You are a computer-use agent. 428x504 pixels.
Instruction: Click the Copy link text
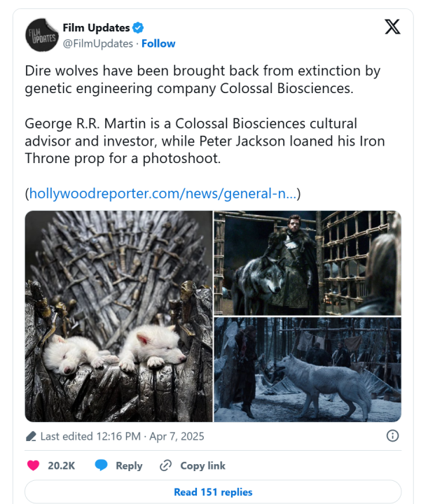click(x=202, y=465)
